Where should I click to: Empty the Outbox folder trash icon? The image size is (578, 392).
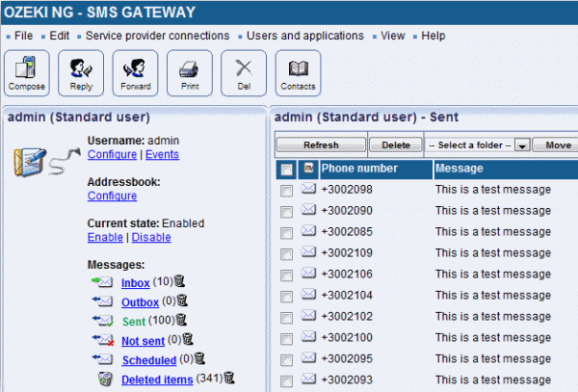[x=182, y=301]
